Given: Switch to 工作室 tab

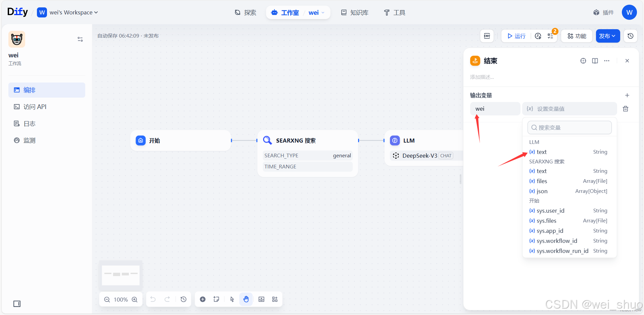Looking at the screenshot, I should coord(285,12).
